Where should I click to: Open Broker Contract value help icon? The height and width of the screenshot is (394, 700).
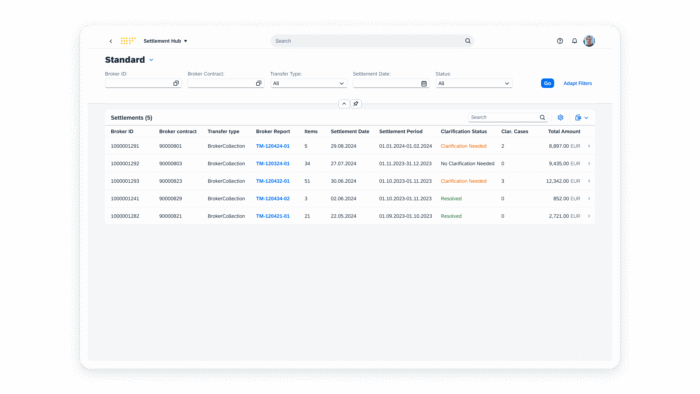(x=258, y=83)
